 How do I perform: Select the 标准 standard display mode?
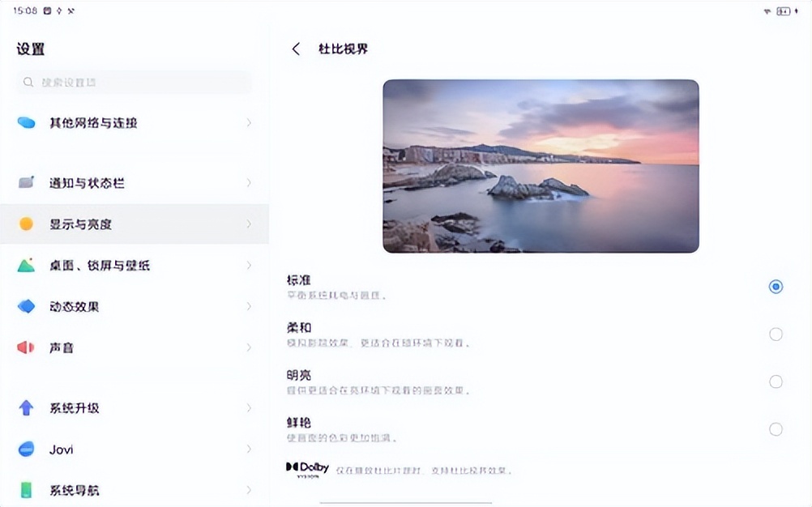tap(776, 286)
